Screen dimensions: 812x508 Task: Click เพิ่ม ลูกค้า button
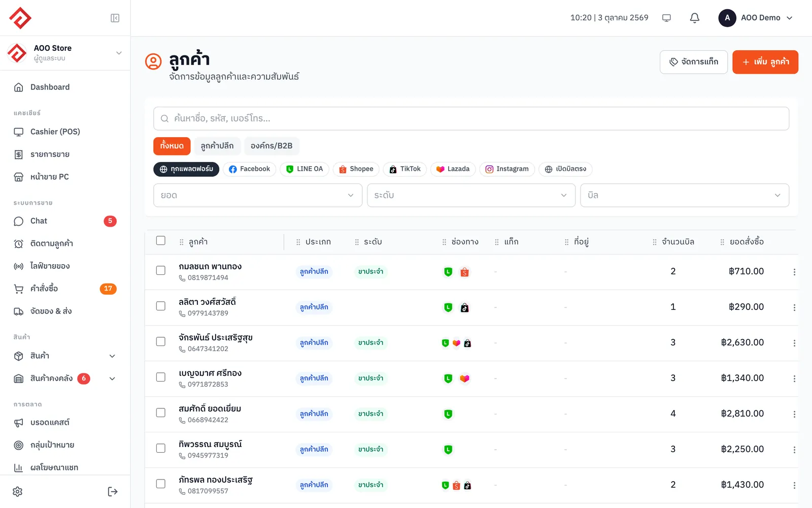click(765, 62)
